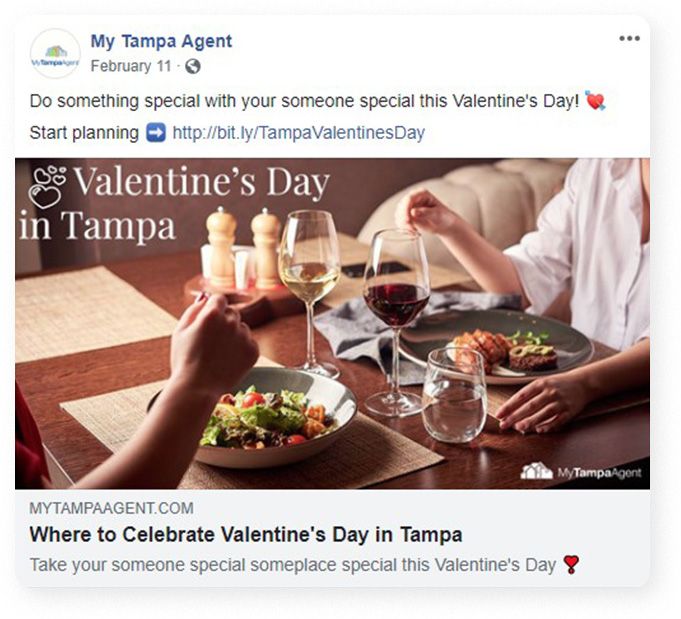Viewport: 681px width, 619px height.
Task: Click the MyTampaAgent watermark logo on image
Action: point(581,472)
